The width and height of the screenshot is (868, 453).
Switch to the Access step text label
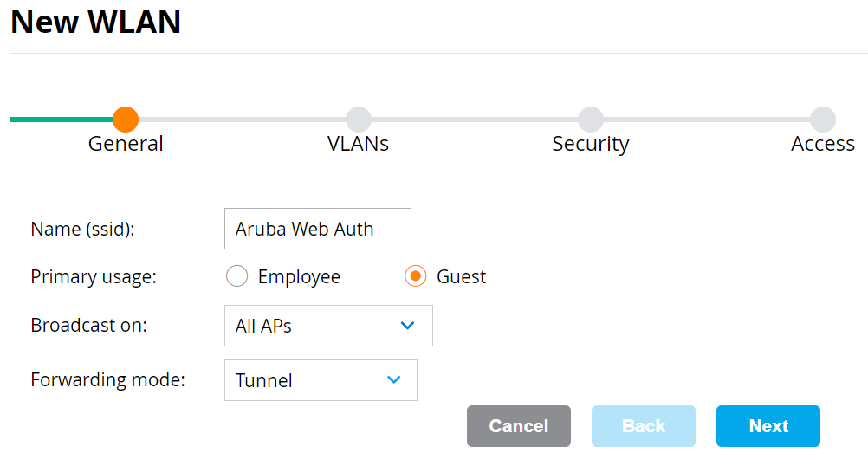click(823, 144)
